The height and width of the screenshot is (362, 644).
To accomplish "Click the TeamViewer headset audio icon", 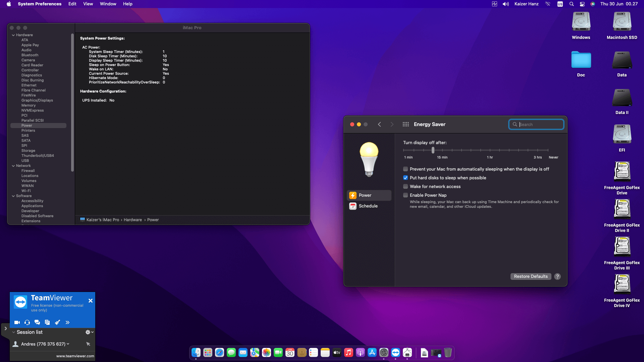I will pyautogui.click(x=27, y=322).
